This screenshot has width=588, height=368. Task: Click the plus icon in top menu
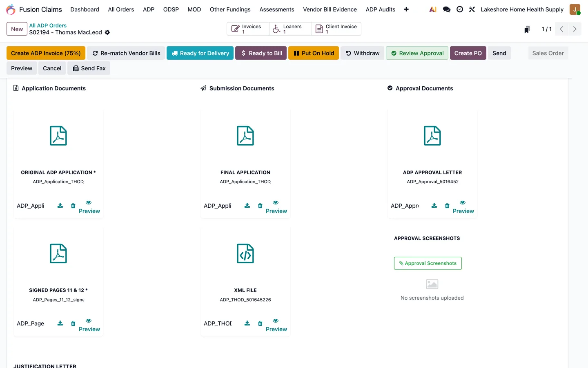tap(406, 9)
